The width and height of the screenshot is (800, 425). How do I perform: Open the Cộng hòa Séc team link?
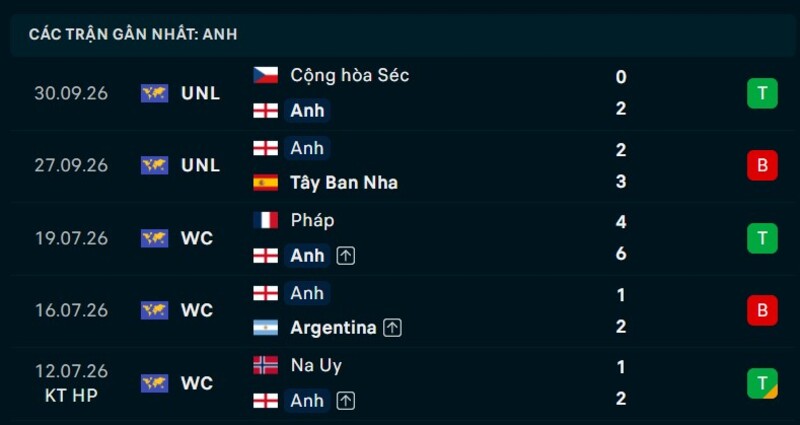point(350,76)
